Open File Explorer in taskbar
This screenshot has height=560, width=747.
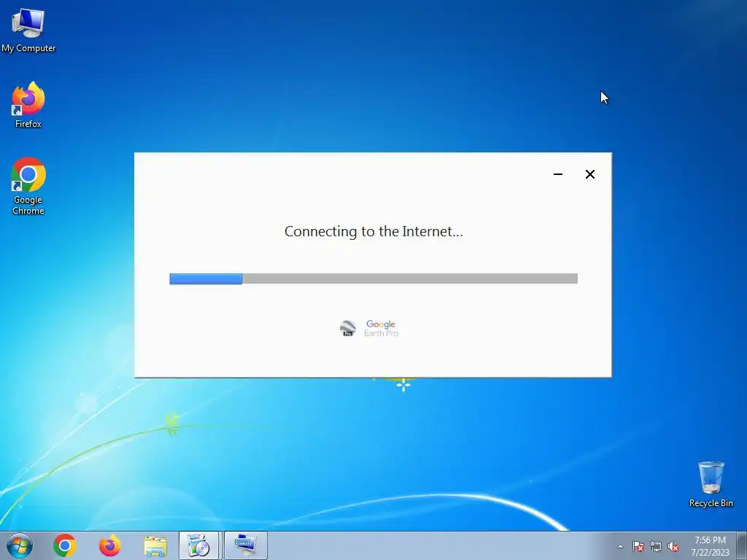tap(155, 545)
